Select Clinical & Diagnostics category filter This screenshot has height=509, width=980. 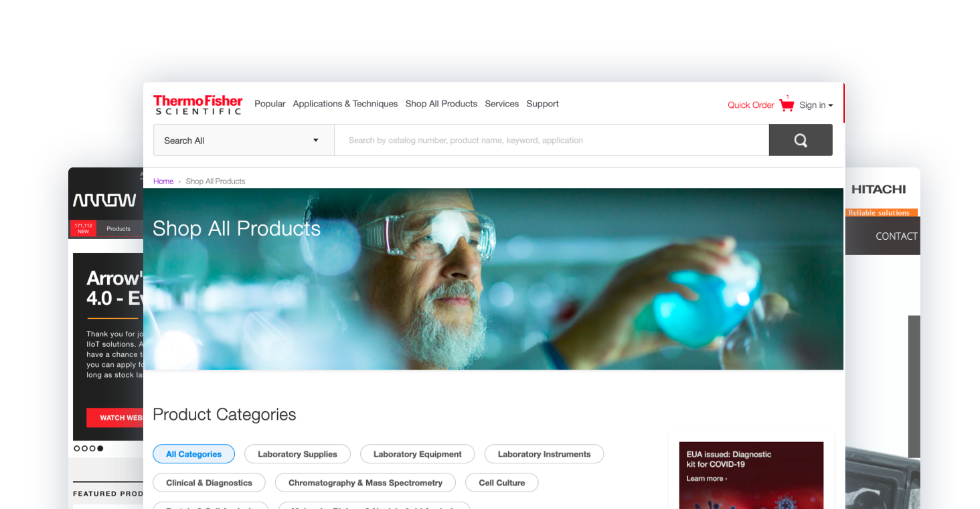tap(209, 483)
